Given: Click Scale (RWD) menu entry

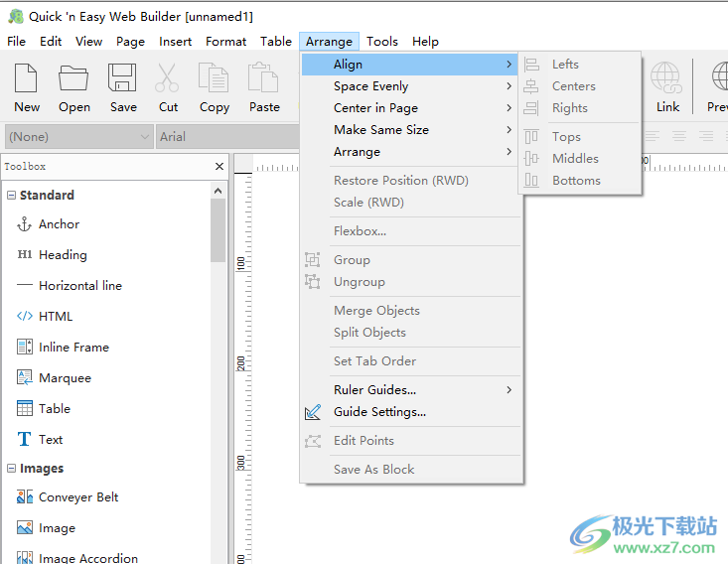Looking at the screenshot, I should pos(411,202).
